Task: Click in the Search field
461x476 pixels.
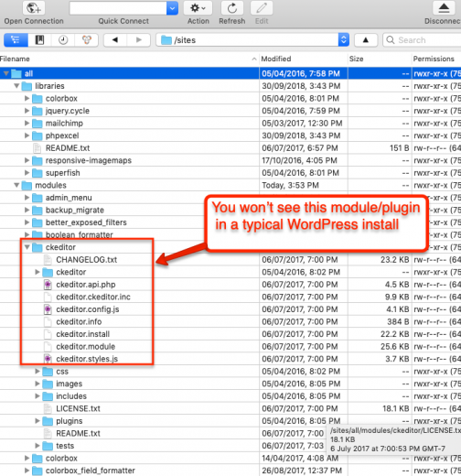Action: [423, 40]
